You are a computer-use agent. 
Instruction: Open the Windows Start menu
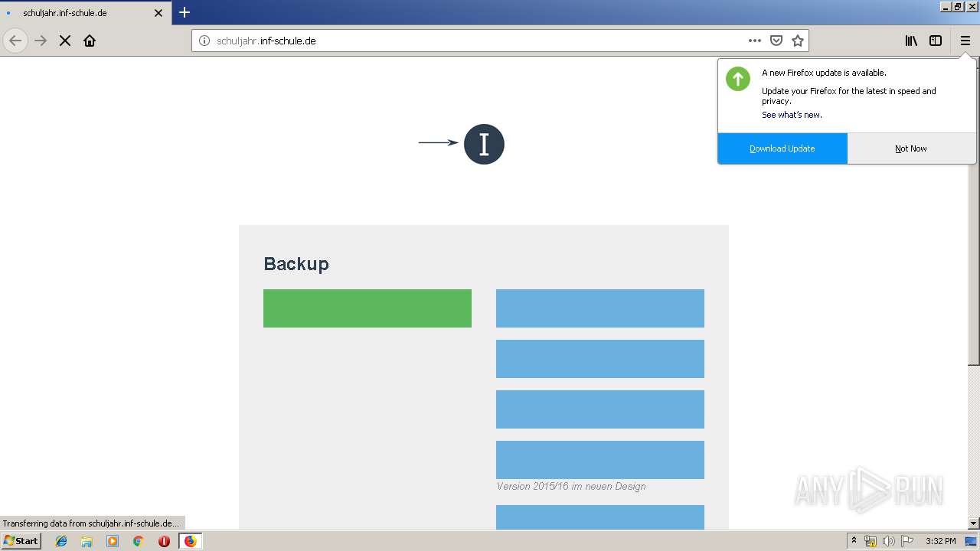click(21, 540)
